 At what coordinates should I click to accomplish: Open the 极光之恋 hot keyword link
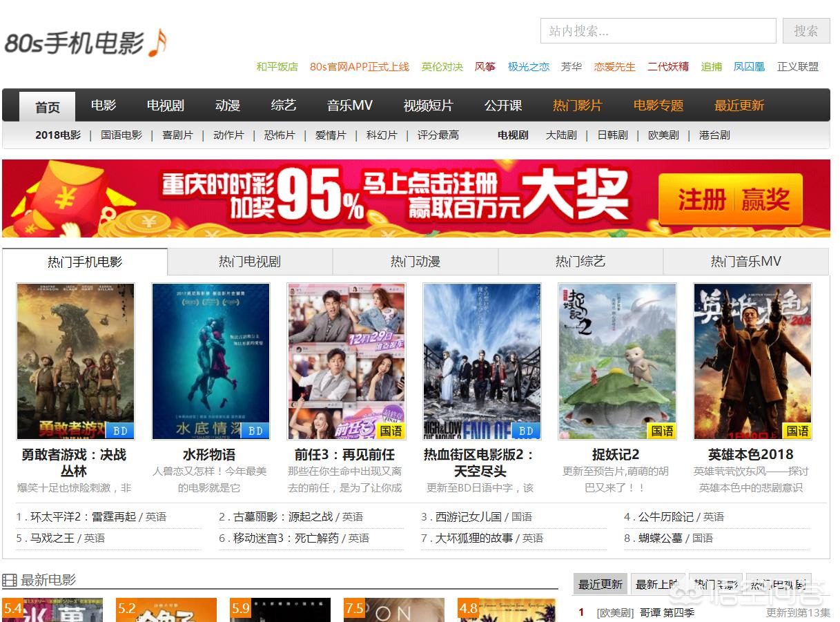[x=529, y=67]
